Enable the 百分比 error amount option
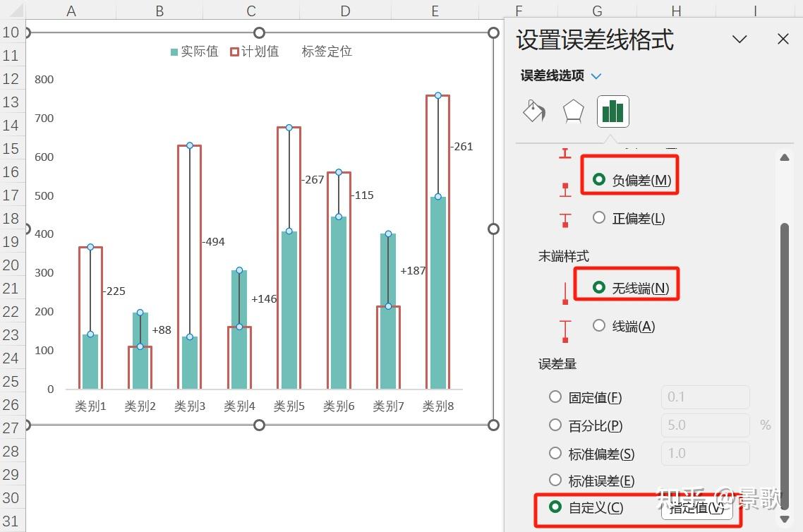This screenshot has height=532, width=803. click(555, 425)
